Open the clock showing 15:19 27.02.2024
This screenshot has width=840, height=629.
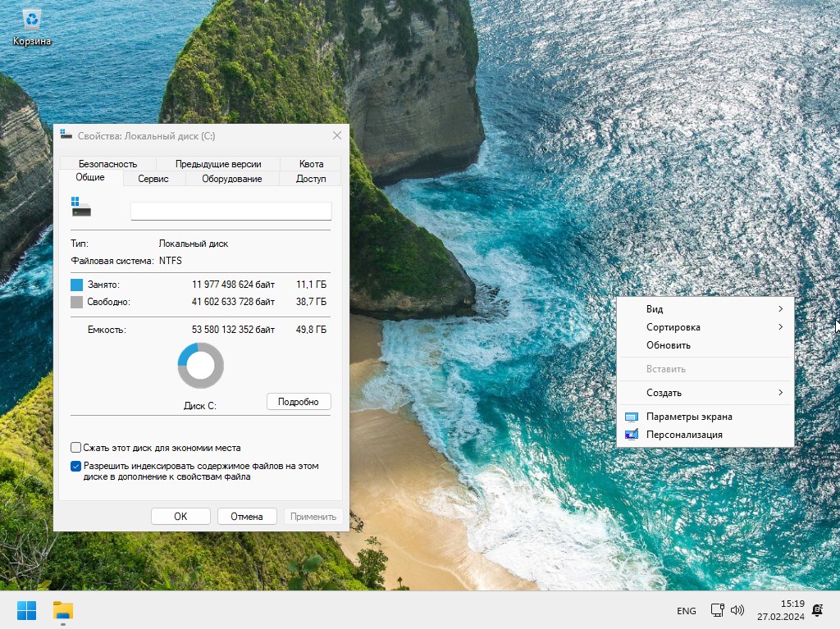pos(781,610)
